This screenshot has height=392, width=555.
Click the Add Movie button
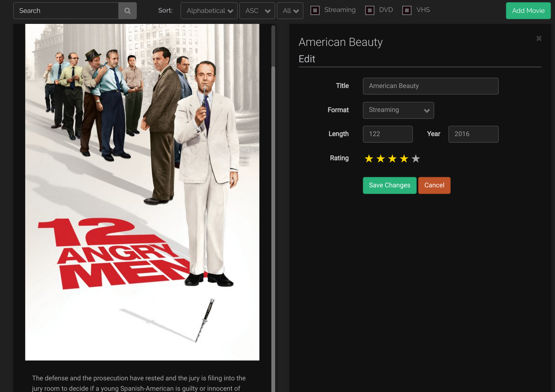point(528,11)
